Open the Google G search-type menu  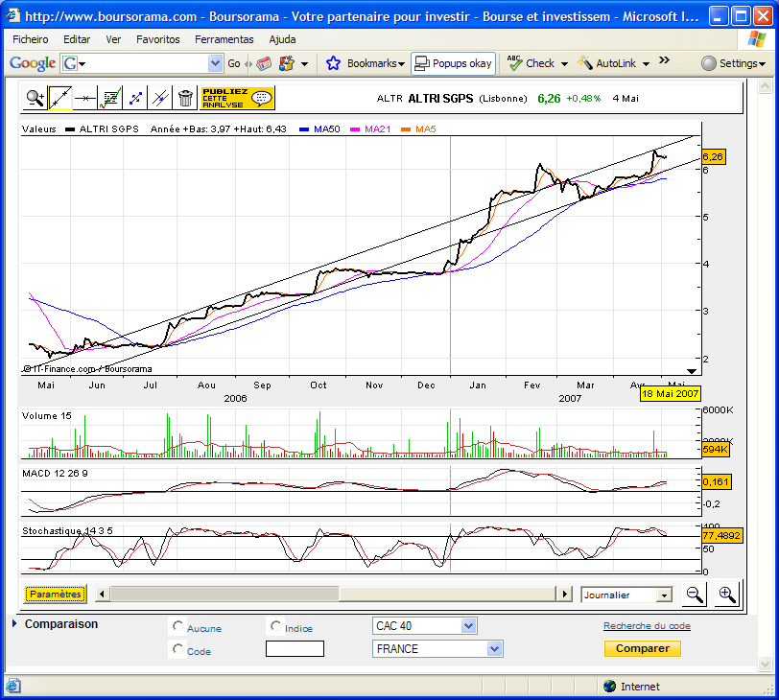[73, 63]
